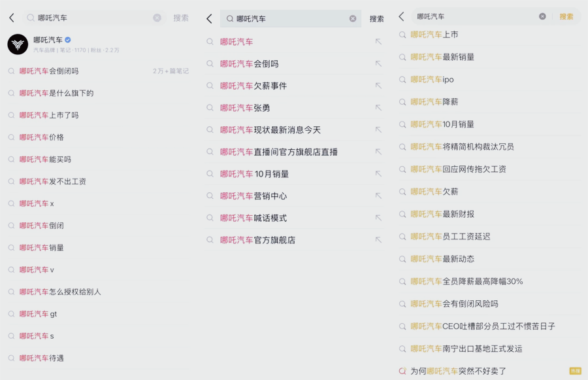Screen dimensions: 588x380
Task: Click the magnifier icon beside 哪吒汽车价格
Action: pos(12,137)
